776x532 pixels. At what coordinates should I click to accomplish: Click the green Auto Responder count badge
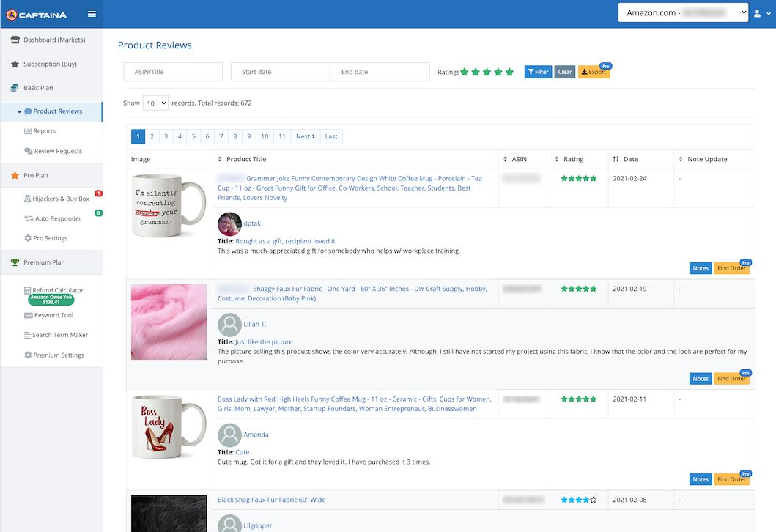pyautogui.click(x=98, y=213)
